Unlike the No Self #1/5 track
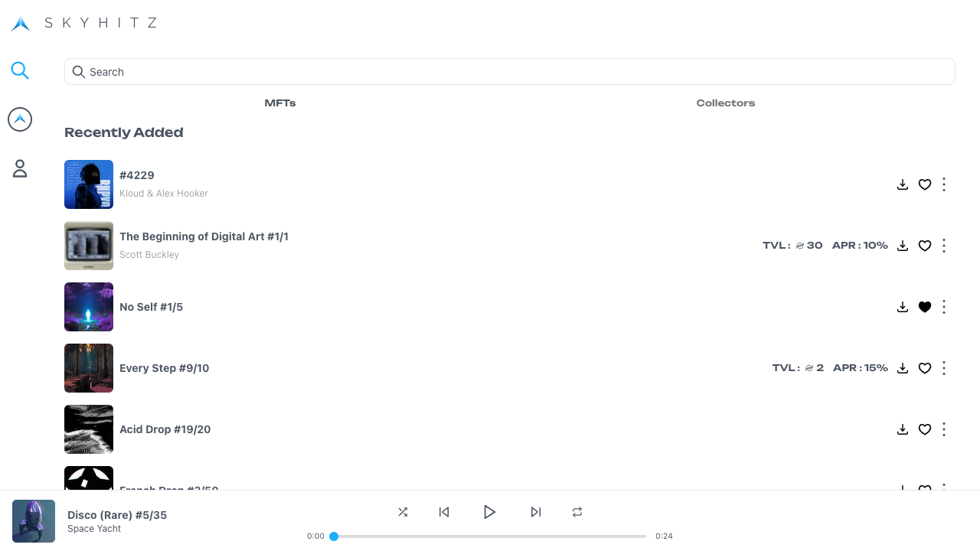Image resolution: width=980 pixels, height=551 pixels. (925, 307)
